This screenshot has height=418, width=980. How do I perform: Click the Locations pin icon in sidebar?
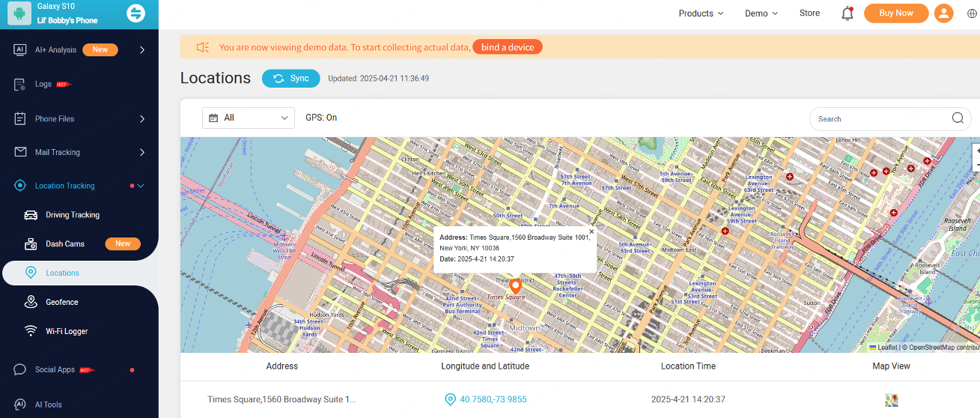point(31,273)
